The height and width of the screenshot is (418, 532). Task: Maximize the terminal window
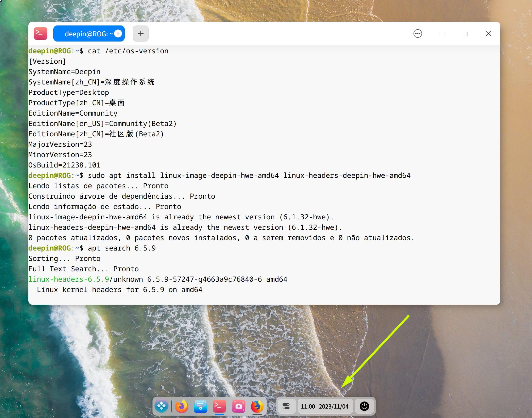[465, 34]
